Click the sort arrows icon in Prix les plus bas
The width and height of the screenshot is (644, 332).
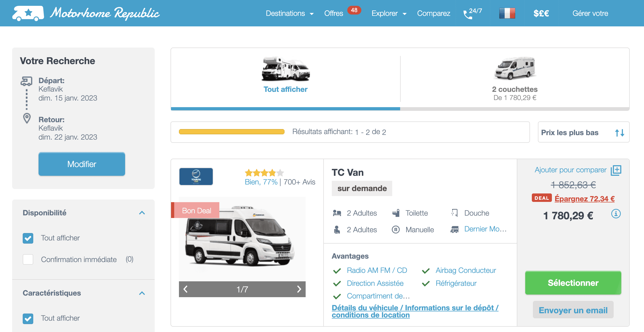(x=619, y=132)
